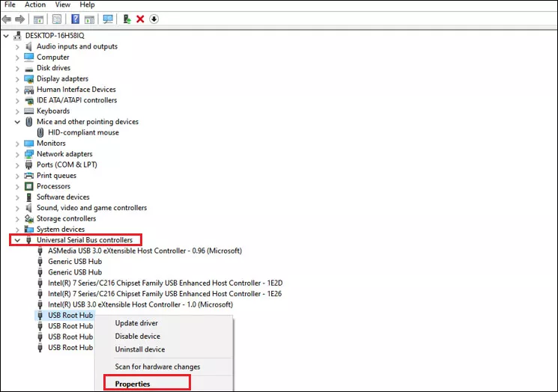Select the first Generic USB Hub entry
Image resolution: width=558 pixels, height=392 pixels.
click(75, 262)
